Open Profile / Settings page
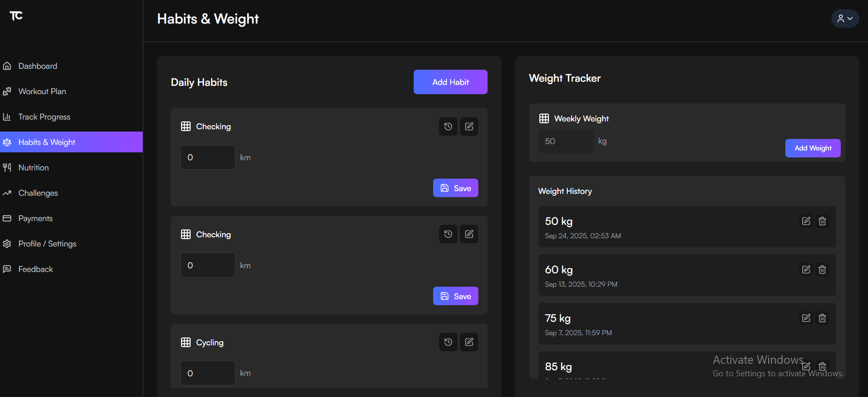 [x=47, y=244]
